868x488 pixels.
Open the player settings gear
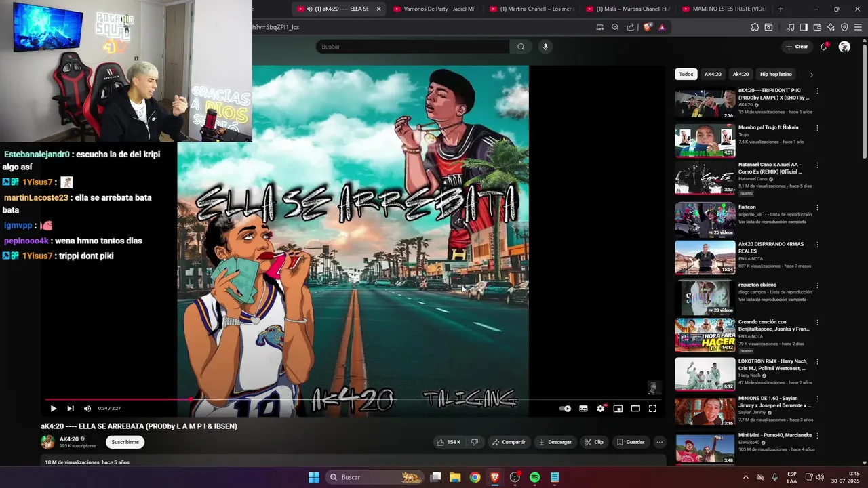click(x=600, y=409)
